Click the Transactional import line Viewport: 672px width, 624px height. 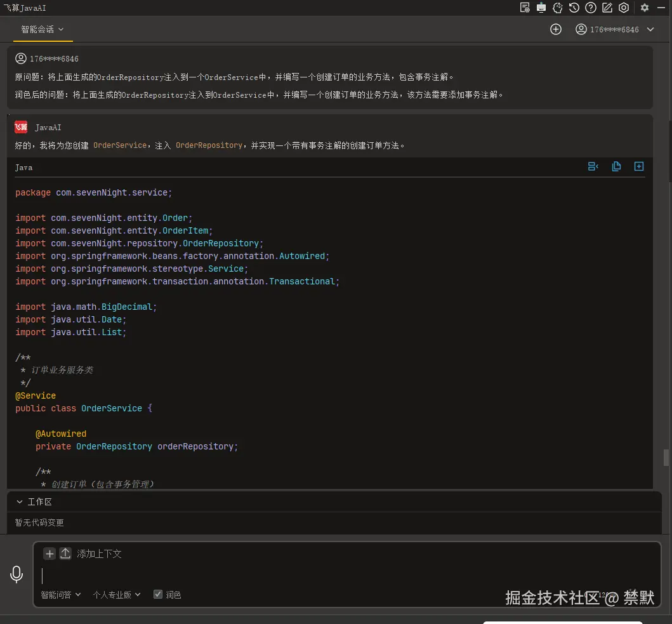click(x=178, y=281)
